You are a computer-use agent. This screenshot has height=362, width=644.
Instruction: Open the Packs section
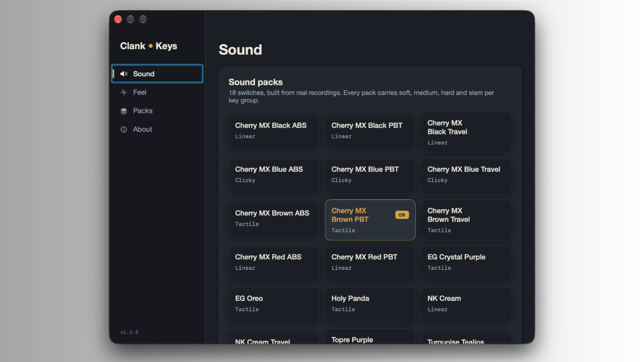[x=157, y=111]
